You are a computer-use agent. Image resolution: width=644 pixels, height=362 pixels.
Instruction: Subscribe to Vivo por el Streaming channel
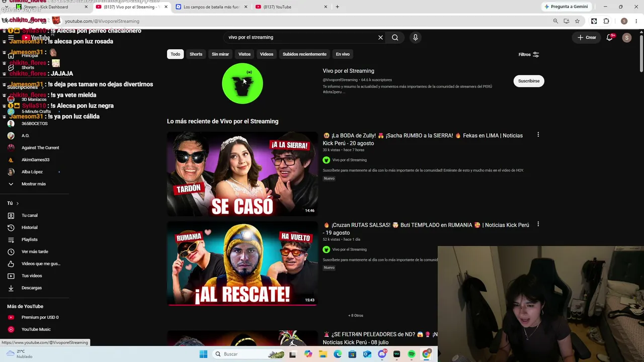click(x=529, y=81)
